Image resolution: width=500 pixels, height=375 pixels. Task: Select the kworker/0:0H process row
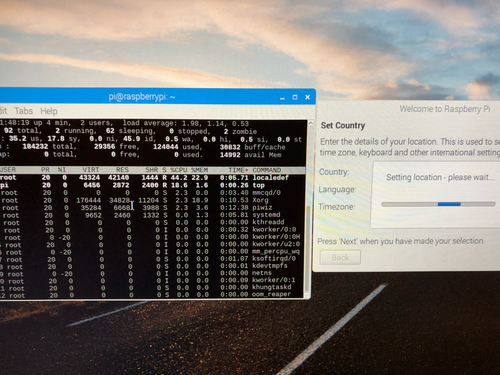tap(153, 237)
